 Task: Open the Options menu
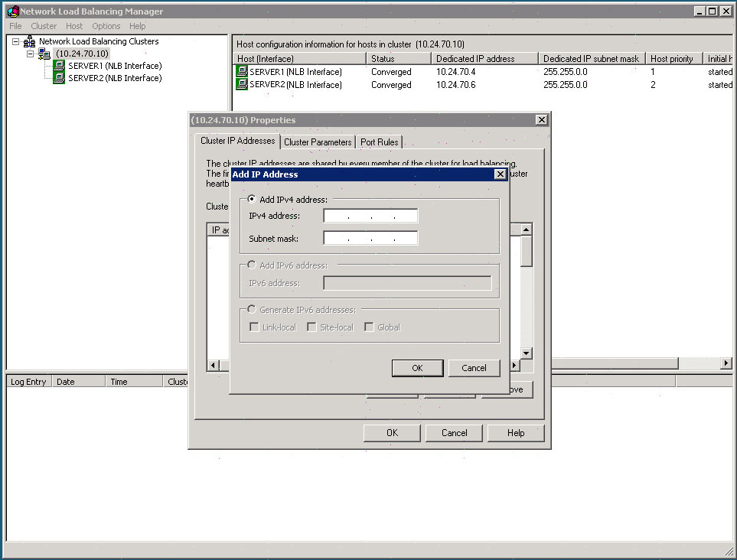click(x=106, y=26)
